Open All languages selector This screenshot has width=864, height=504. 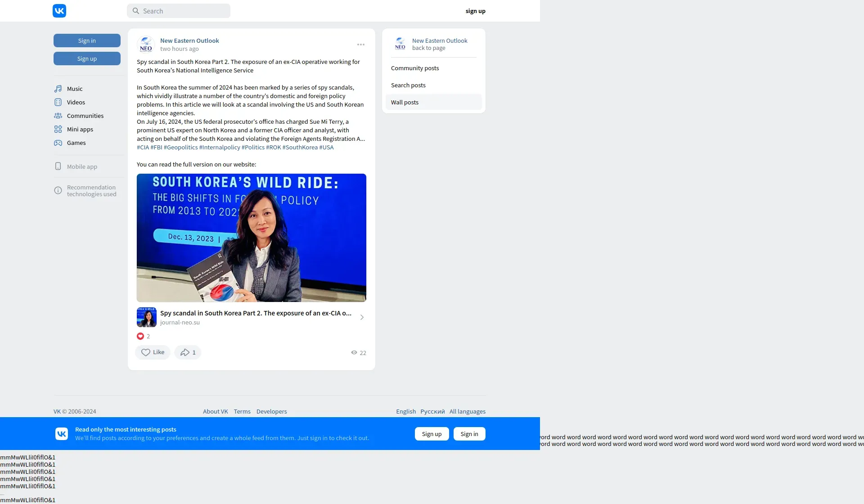click(x=467, y=411)
